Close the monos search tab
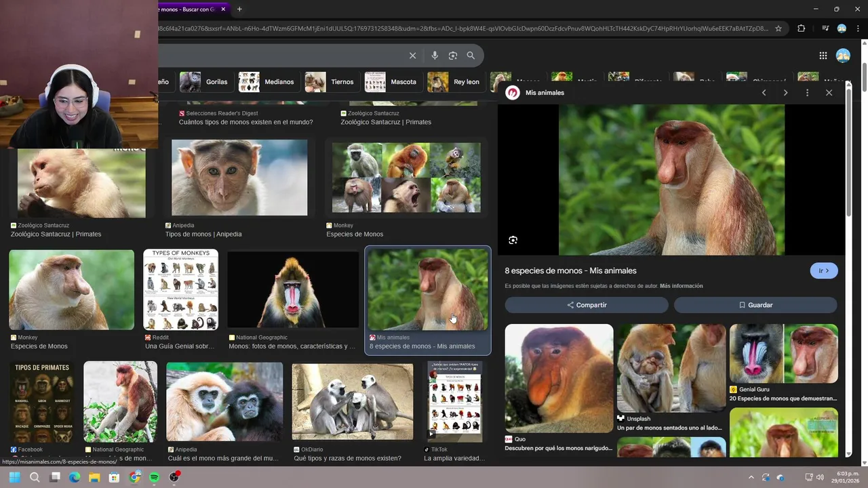Screen dimensions: 868x488 [x=223, y=9]
